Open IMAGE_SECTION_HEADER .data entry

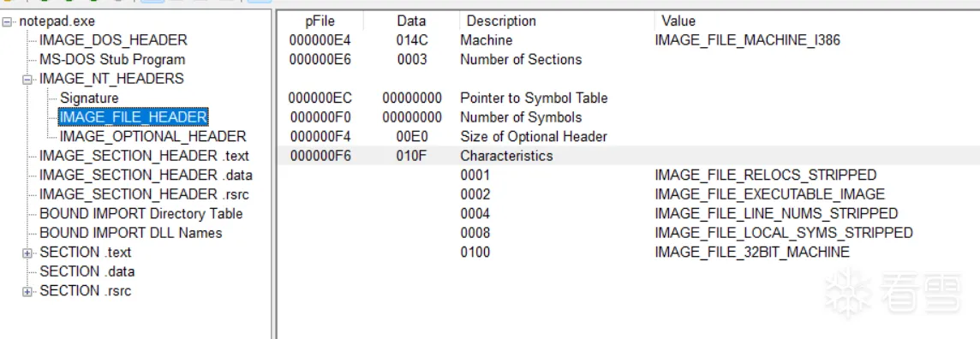click(146, 175)
